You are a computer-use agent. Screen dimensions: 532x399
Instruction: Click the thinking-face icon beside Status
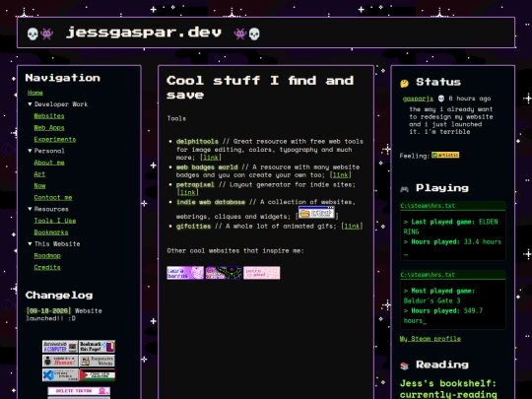click(x=405, y=83)
